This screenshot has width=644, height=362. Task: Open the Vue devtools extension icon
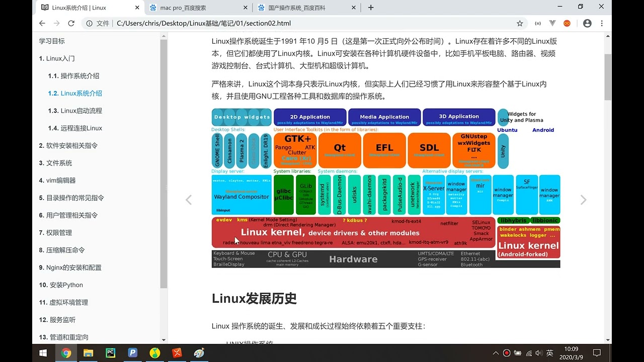point(552,23)
